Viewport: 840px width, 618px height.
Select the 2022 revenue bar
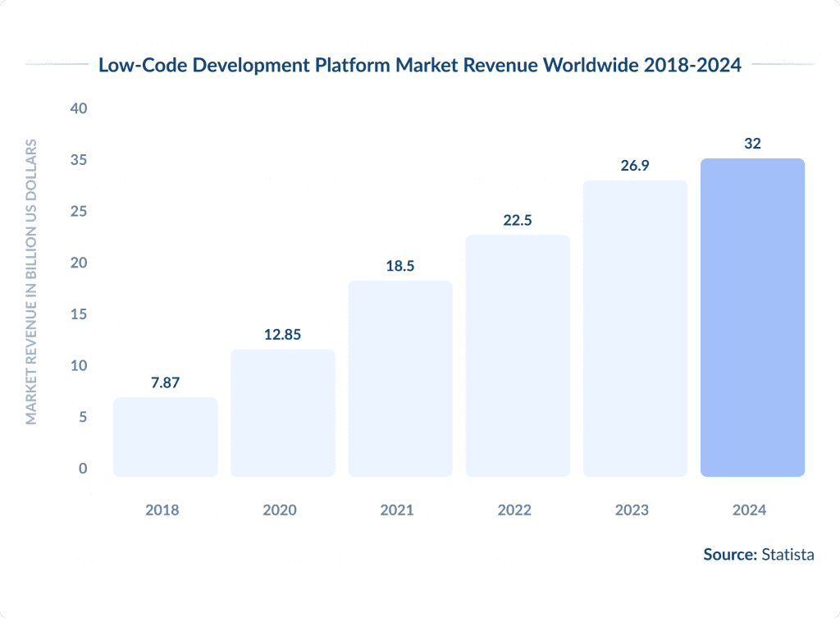point(518,353)
